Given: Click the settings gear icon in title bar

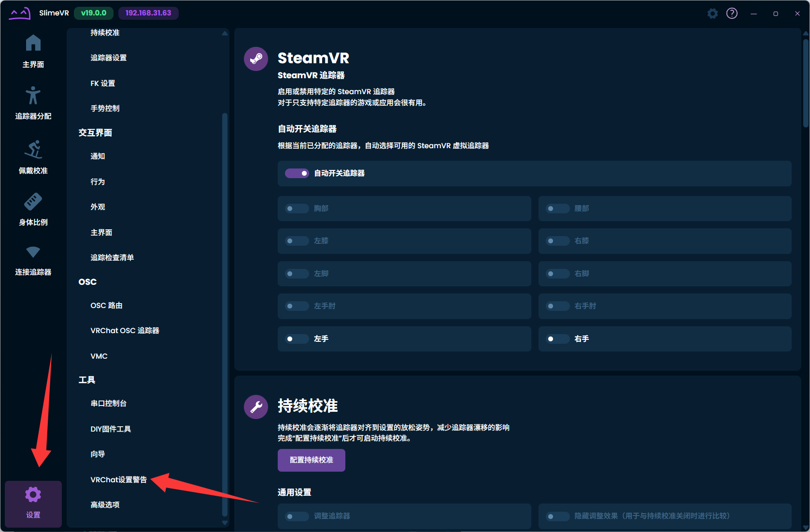Looking at the screenshot, I should tap(712, 14).
